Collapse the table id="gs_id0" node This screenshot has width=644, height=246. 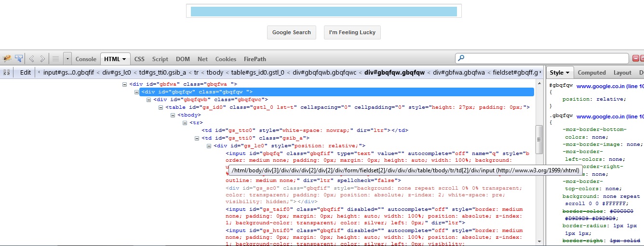(161, 107)
